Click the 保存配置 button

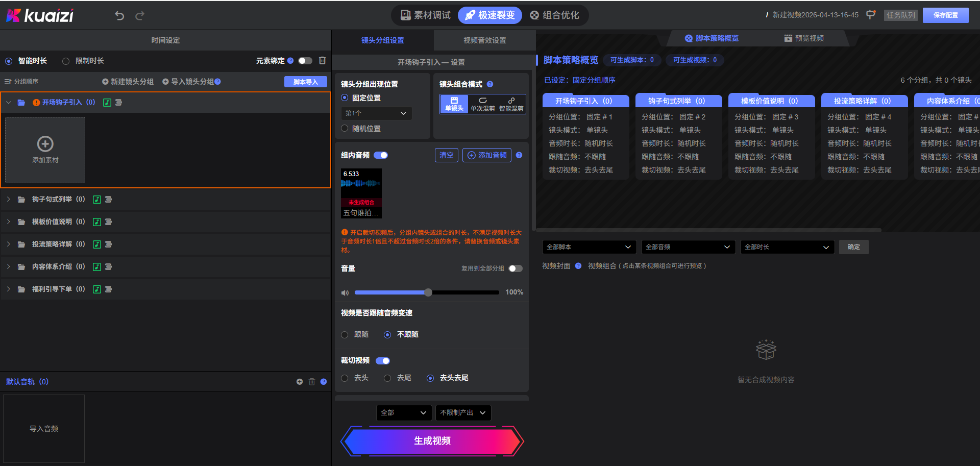945,15
